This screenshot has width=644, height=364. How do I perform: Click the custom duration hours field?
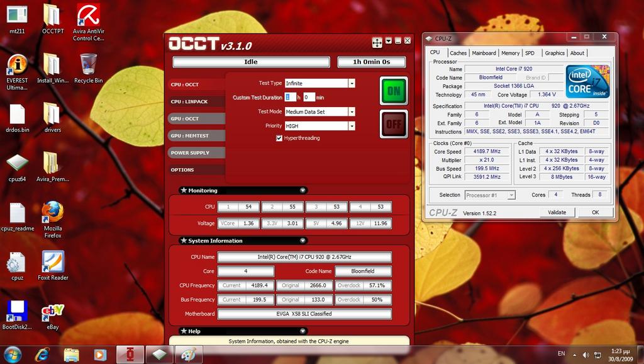click(290, 97)
